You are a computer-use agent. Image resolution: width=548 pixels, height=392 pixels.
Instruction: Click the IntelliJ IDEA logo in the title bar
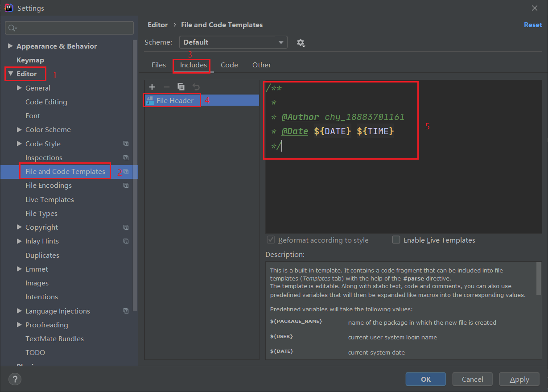point(8,8)
